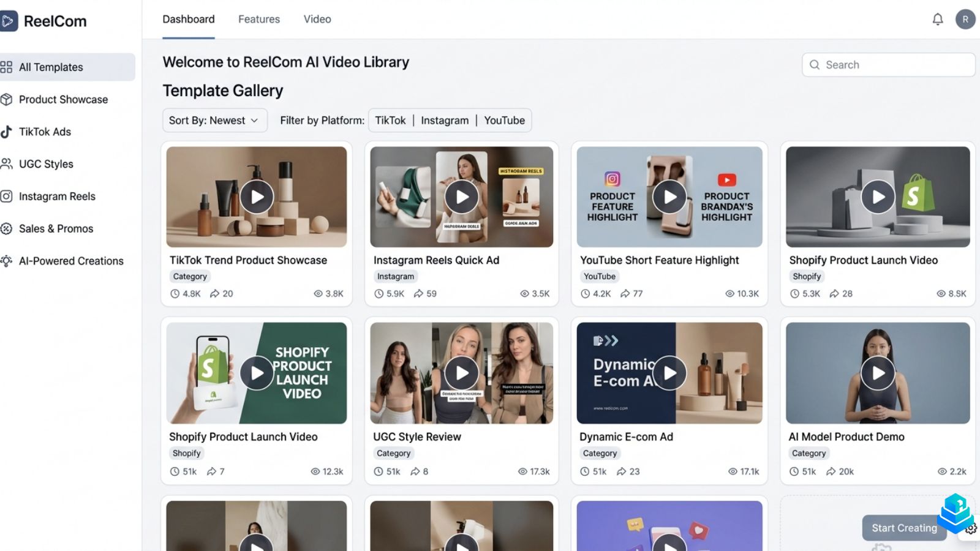Filter templates by Instagram platform
The width and height of the screenshot is (980, 551).
(x=445, y=121)
